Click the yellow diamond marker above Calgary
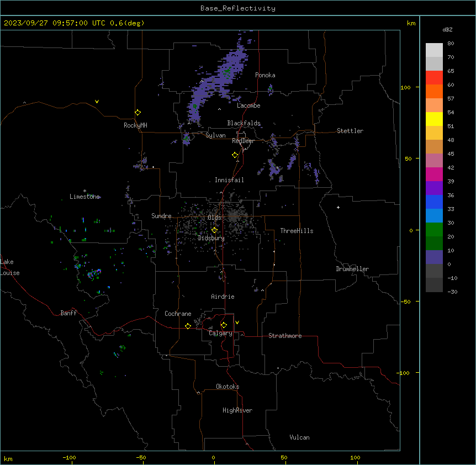The image size is (476, 465). coord(224,325)
